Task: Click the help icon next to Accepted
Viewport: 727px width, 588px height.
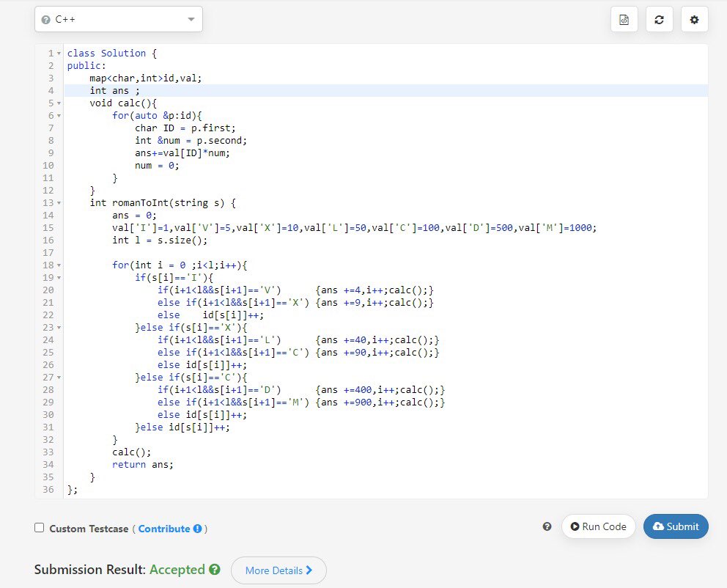Action: pos(214,570)
